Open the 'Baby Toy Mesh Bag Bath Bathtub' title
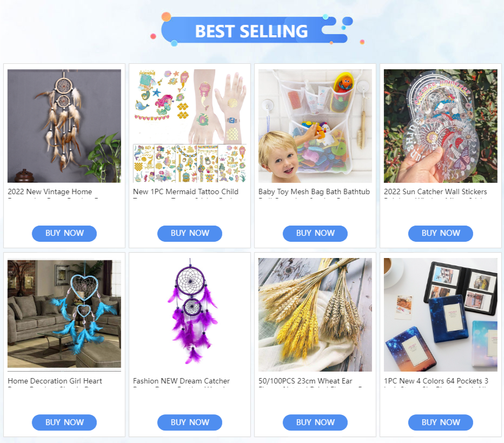The height and width of the screenshot is (443, 504). (314, 192)
